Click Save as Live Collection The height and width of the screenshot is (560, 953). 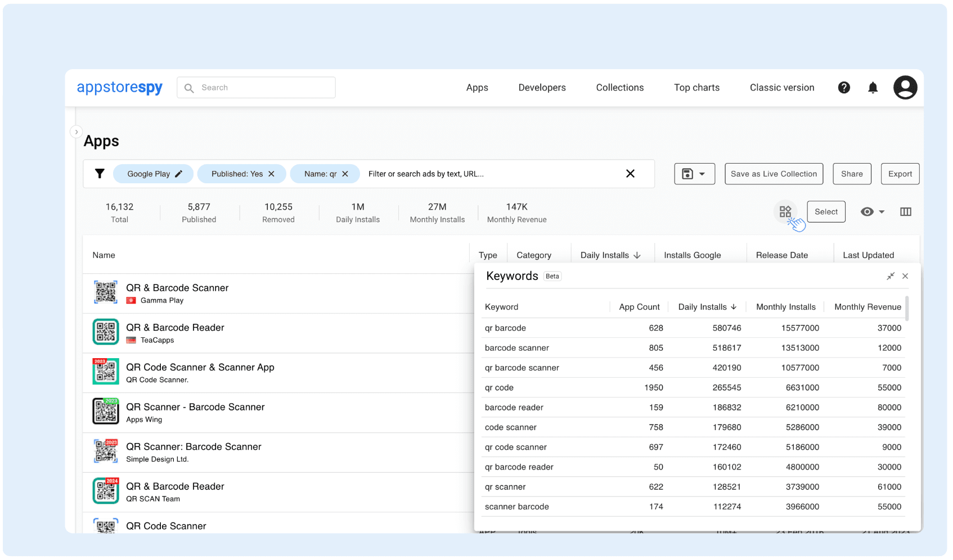coord(774,174)
